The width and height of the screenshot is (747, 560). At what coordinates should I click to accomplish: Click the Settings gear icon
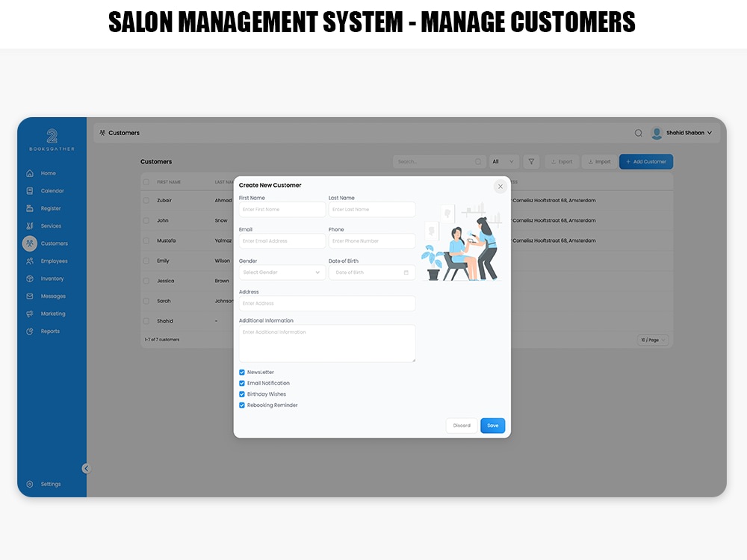point(30,485)
